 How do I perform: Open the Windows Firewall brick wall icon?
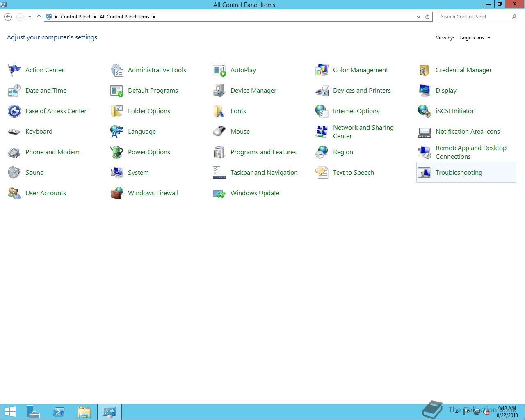point(117,193)
